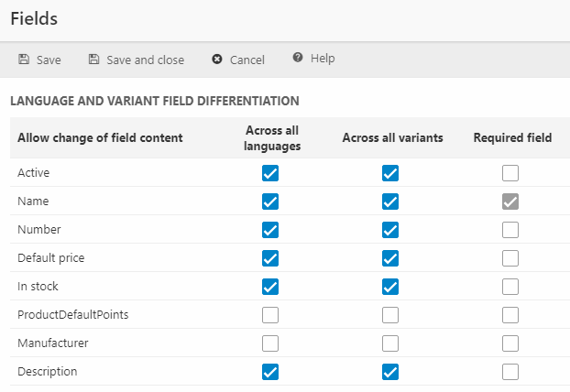Check ProductDefaultPoints across all languages
Screen dimensions: 570x392
point(270,315)
